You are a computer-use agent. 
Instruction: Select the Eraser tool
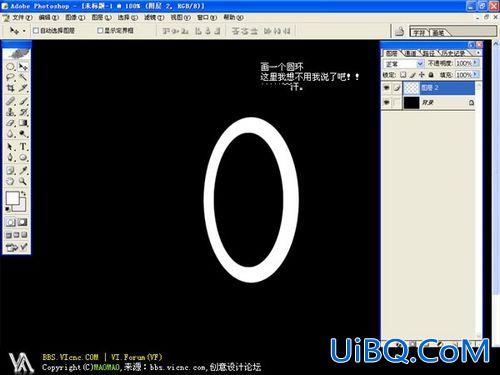[10, 123]
